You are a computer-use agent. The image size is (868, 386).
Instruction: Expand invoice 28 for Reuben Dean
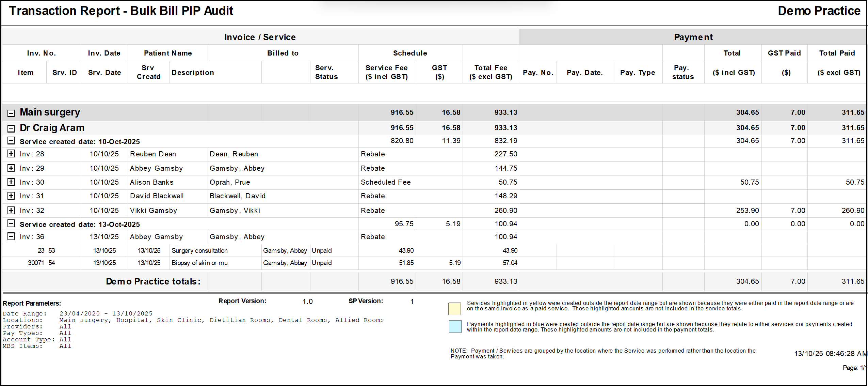11,154
